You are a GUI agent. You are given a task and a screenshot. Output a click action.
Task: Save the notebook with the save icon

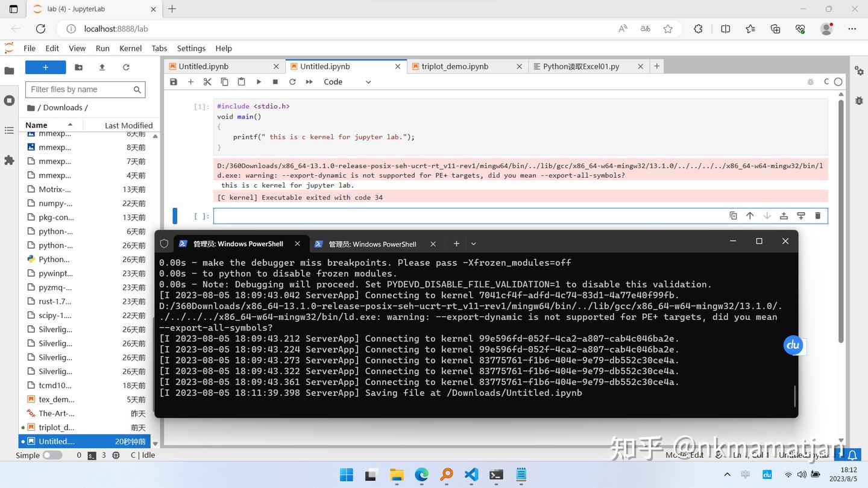pyautogui.click(x=174, y=81)
